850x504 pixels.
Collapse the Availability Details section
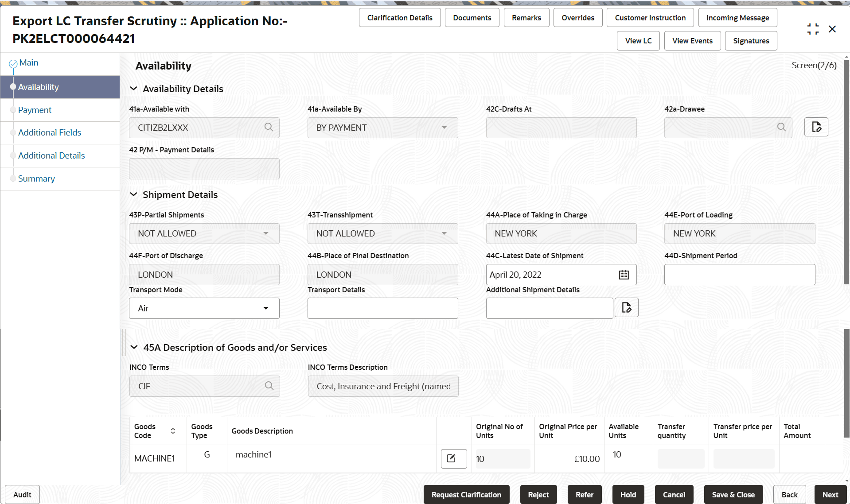coord(134,88)
